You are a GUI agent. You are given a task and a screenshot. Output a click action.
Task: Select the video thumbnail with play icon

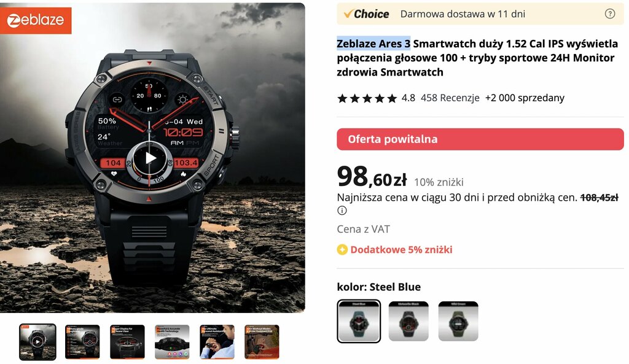37,342
